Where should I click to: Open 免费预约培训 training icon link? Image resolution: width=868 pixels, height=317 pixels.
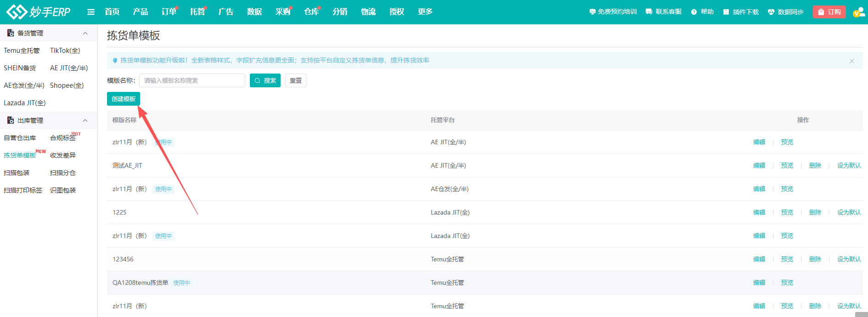coord(592,12)
